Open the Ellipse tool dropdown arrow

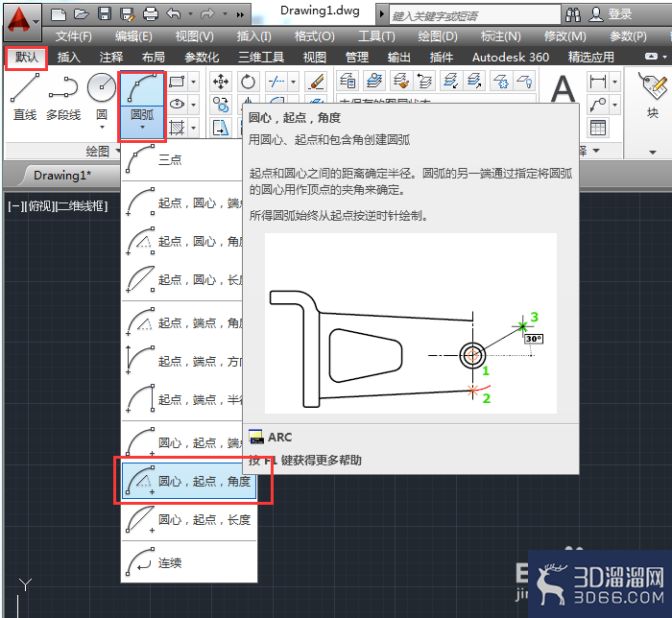193,104
